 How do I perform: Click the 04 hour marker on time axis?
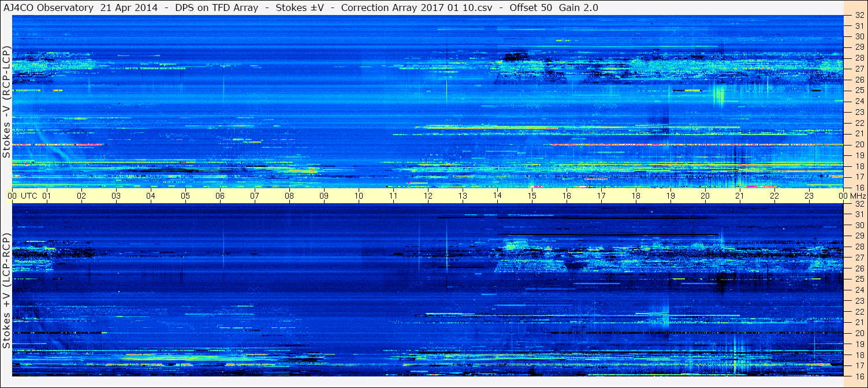point(151,196)
